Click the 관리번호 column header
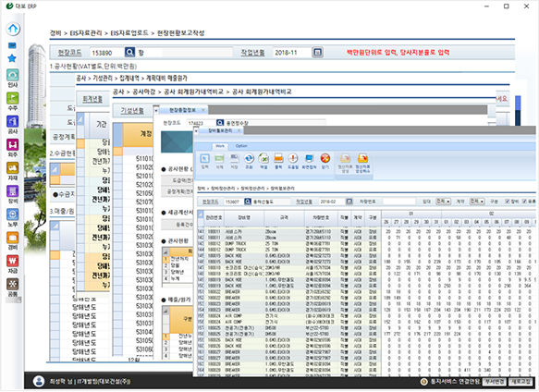 coord(214,217)
